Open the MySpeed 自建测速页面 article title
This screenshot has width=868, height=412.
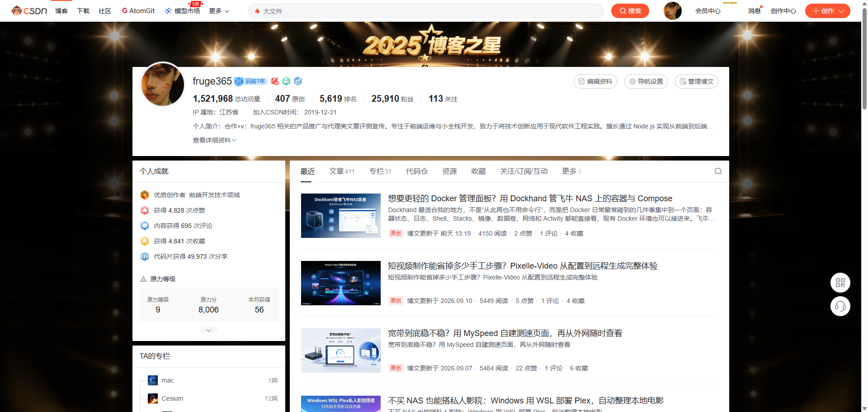point(505,333)
